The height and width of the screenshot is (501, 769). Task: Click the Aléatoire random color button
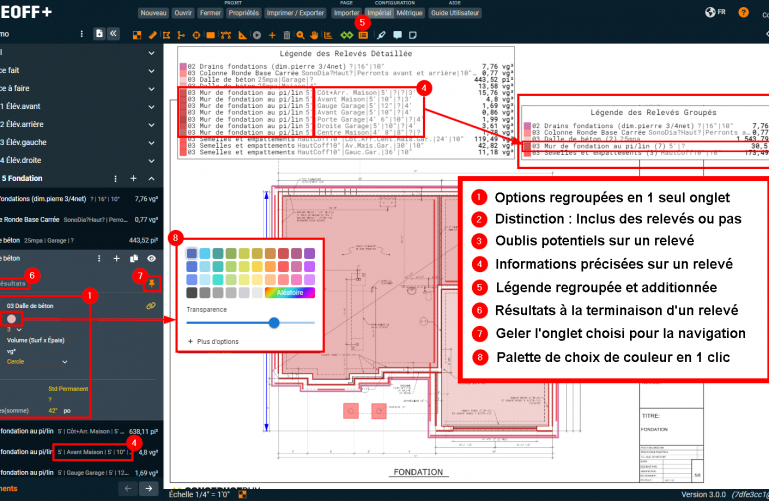pos(290,293)
